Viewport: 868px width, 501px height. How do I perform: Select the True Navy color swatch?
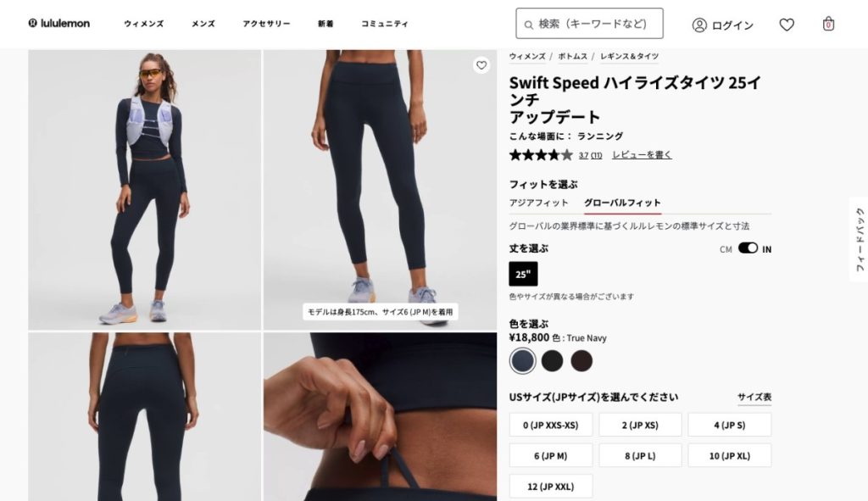(522, 361)
